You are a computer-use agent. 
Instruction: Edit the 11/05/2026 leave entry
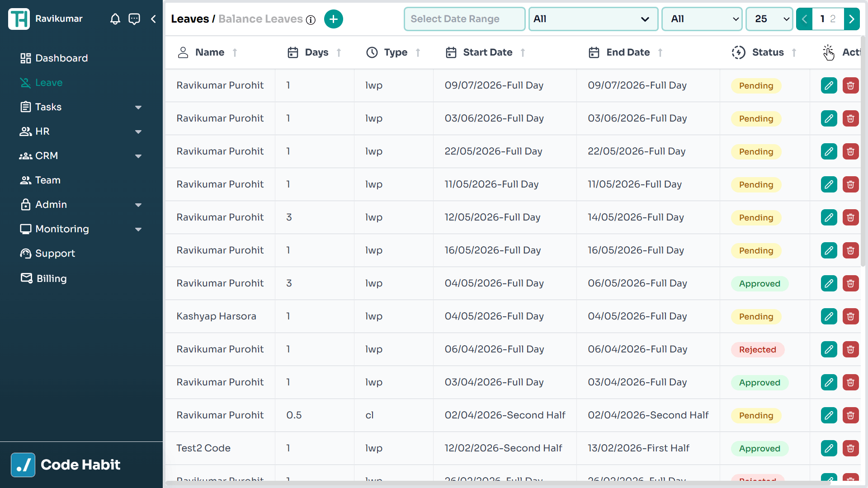pos(829,184)
